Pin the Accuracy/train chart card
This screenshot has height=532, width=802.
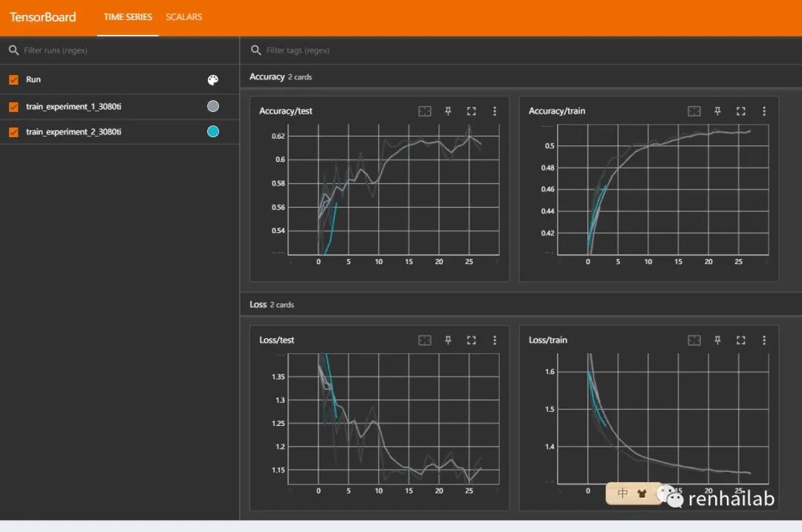click(x=717, y=111)
